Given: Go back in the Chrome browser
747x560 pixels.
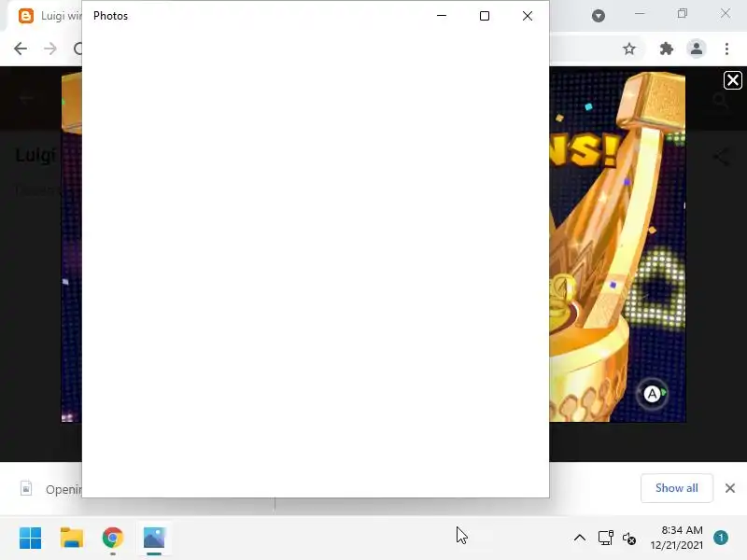Looking at the screenshot, I should point(21,49).
